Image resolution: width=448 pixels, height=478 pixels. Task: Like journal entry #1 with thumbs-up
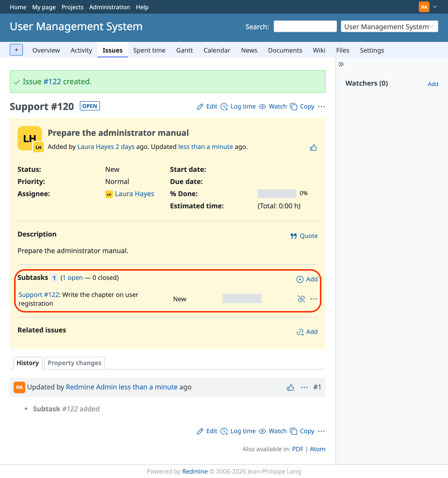click(x=290, y=387)
